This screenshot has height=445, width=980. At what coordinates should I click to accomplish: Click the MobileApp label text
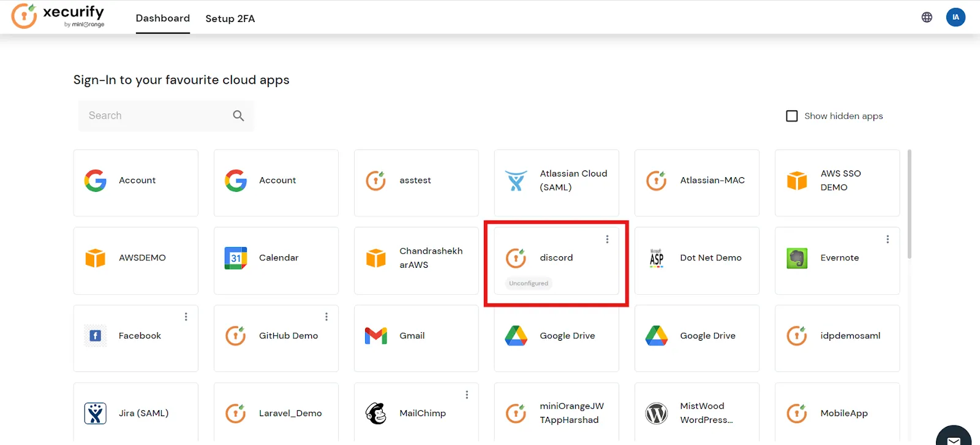[x=844, y=414]
